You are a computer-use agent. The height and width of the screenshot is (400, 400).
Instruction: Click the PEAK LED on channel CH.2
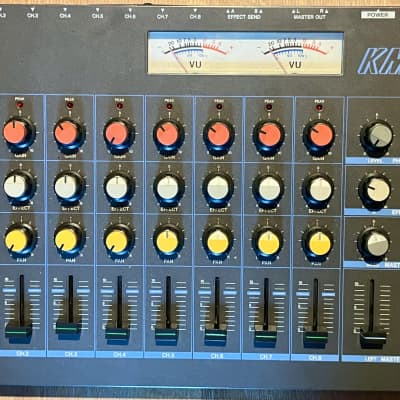coord(20,105)
